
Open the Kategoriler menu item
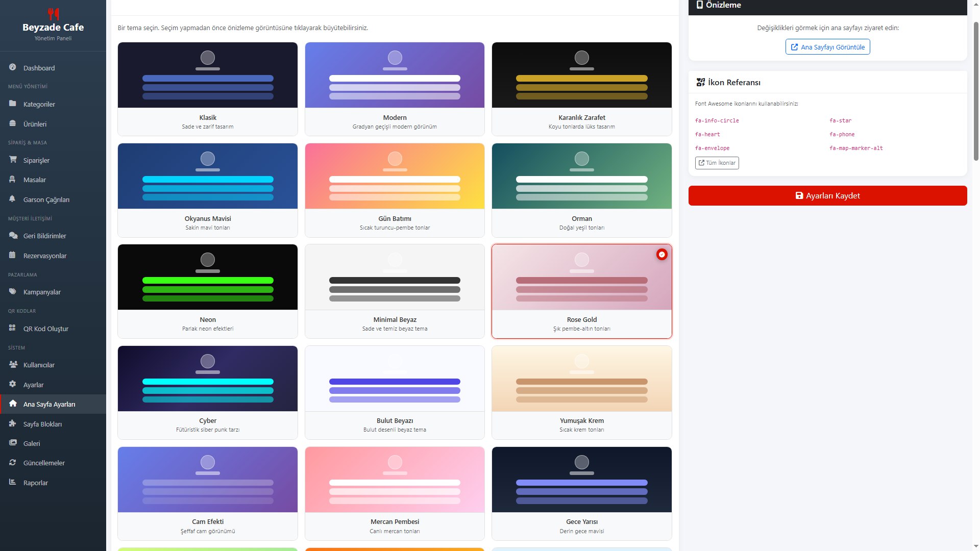[x=39, y=104]
